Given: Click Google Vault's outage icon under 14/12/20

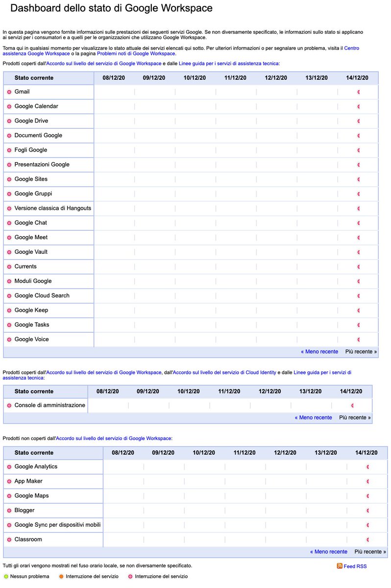Looking at the screenshot, I should coord(359,252).
